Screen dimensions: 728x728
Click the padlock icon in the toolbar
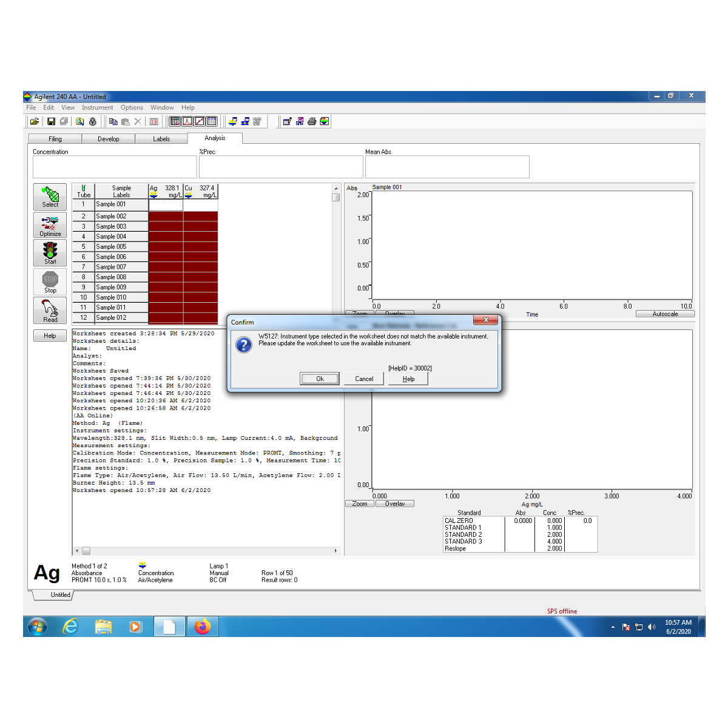tap(92, 121)
